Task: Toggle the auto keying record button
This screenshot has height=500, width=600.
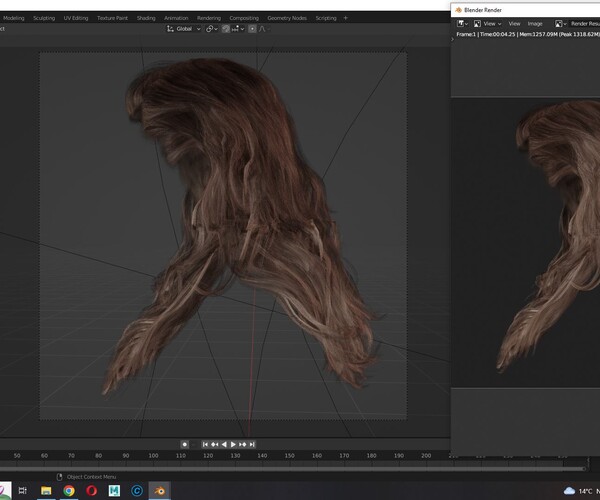Action: (184, 445)
